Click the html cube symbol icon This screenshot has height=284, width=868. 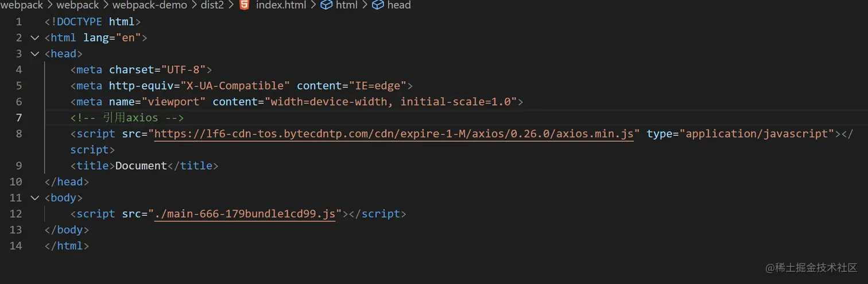pos(326,5)
